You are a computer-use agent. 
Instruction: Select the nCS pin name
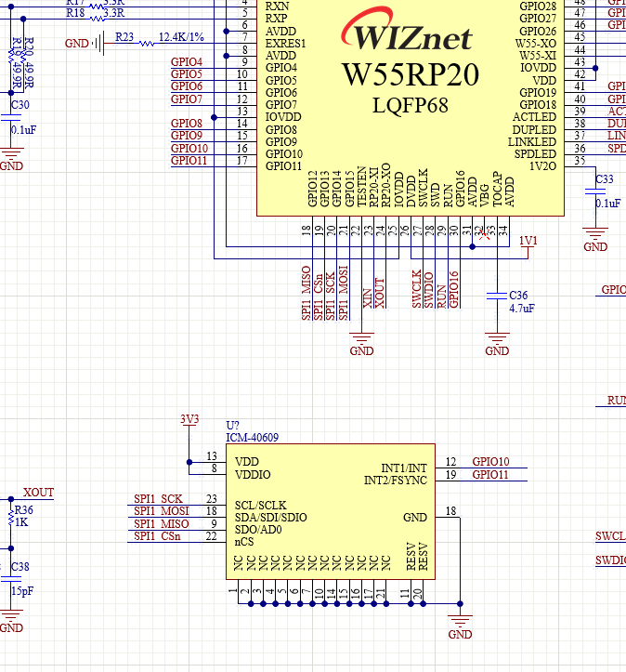(x=244, y=542)
